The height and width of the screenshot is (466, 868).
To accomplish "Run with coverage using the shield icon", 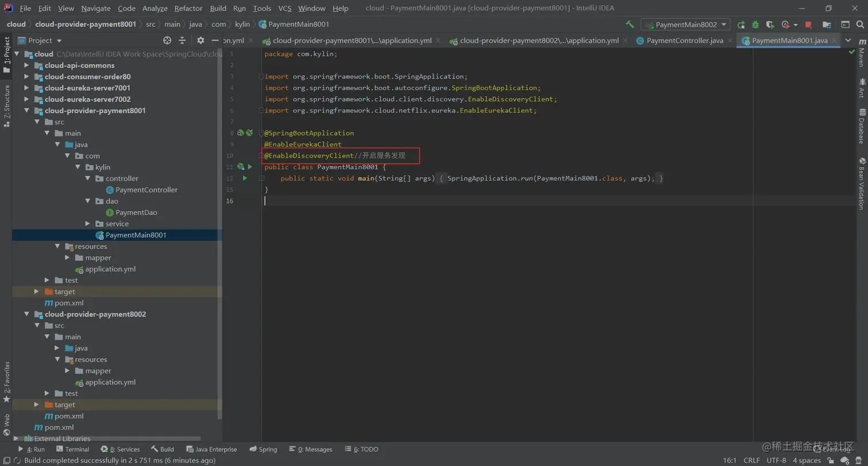I will pyautogui.click(x=770, y=25).
